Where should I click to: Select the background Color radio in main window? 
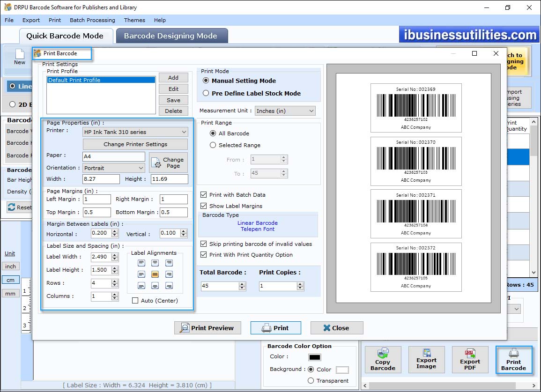(x=311, y=369)
